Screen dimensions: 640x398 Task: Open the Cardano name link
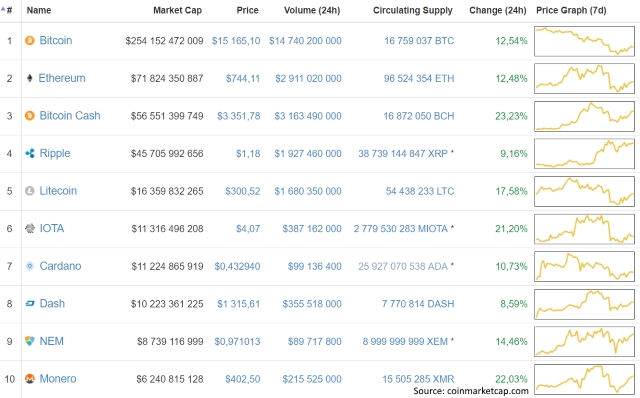[x=60, y=266]
